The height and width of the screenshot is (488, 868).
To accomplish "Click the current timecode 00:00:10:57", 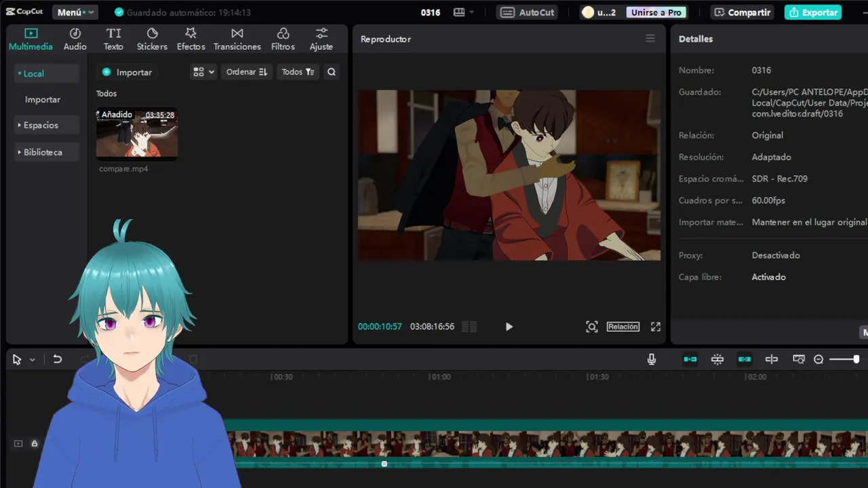I will 380,327.
